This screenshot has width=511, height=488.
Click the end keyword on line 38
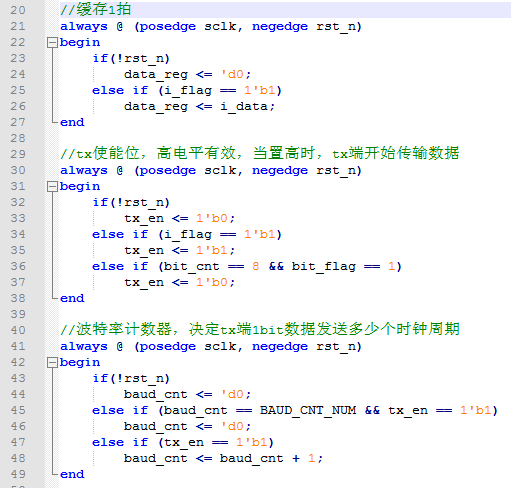click(x=72, y=298)
